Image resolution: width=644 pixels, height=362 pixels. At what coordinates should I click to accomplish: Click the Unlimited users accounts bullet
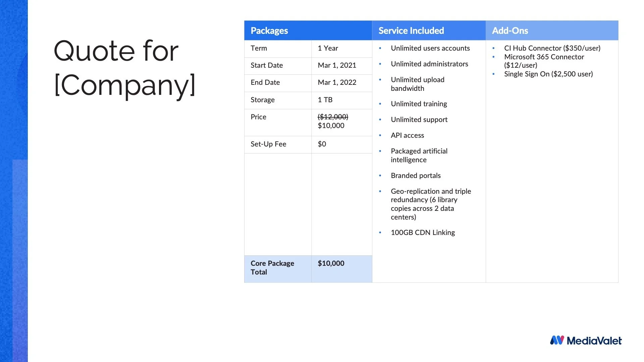click(x=430, y=48)
